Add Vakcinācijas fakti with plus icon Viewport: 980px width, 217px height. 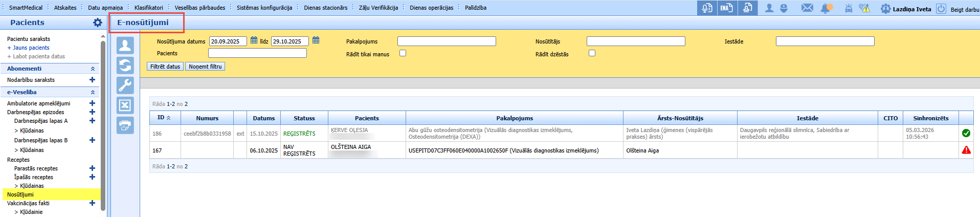click(92, 203)
